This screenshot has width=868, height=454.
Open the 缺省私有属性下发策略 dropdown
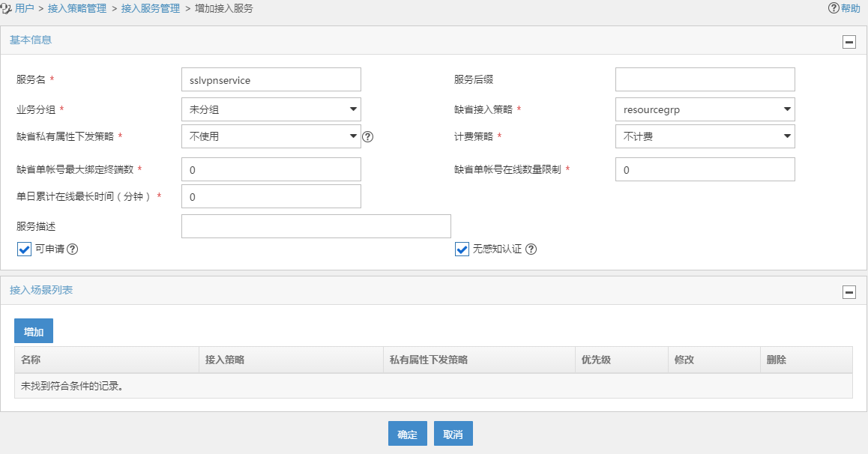coord(271,136)
